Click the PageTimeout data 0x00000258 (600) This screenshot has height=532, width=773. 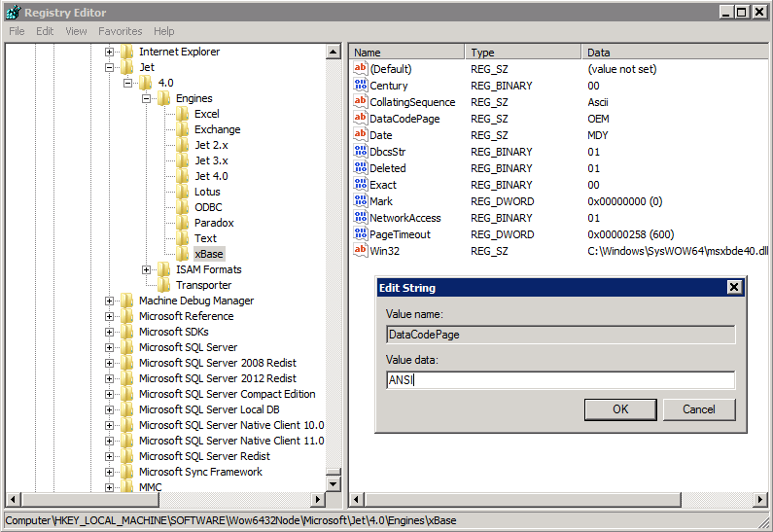pos(630,234)
